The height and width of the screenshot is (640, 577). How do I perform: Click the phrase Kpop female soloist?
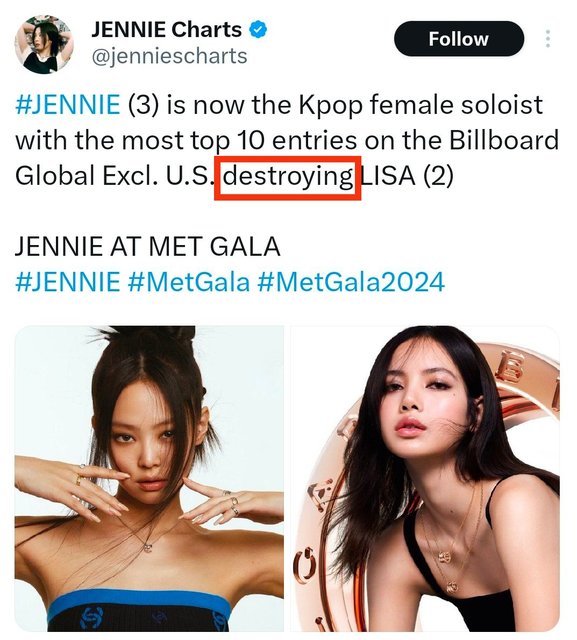click(x=420, y=105)
